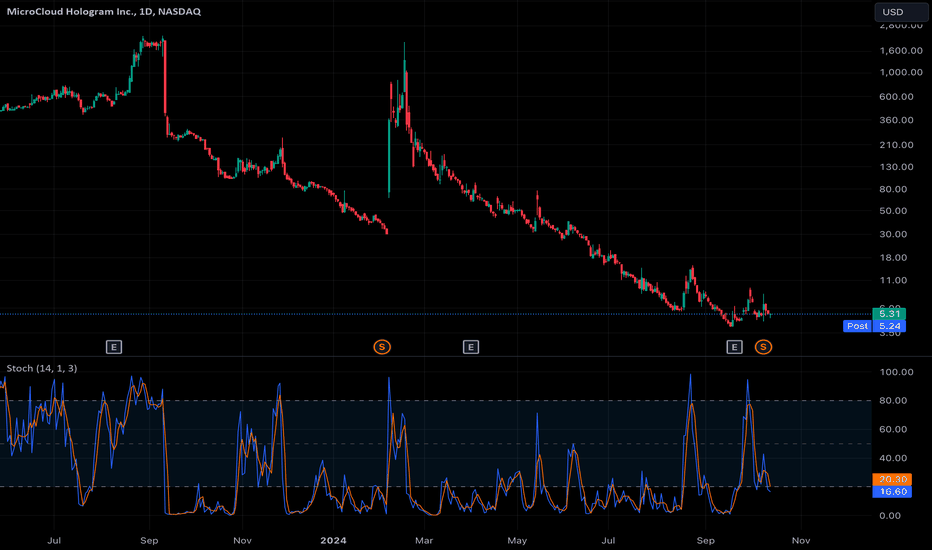This screenshot has width=932, height=550.
Task: Click the Nov label next to 2024
Action: (243, 540)
